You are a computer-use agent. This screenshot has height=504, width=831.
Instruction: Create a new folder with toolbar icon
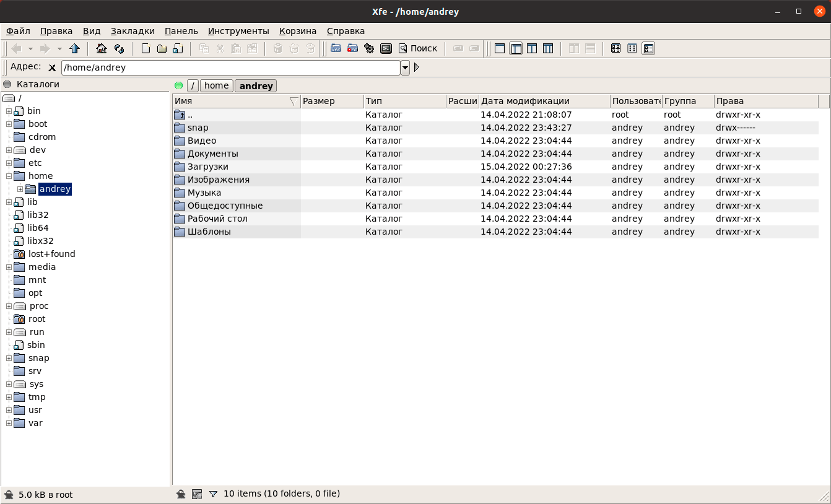coord(162,48)
